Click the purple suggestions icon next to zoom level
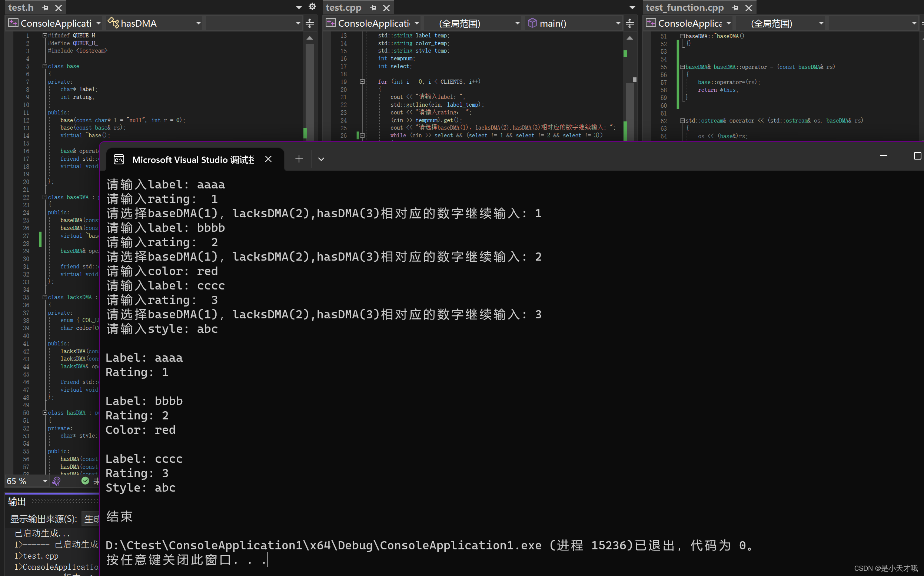924x576 pixels. tap(56, 481)
